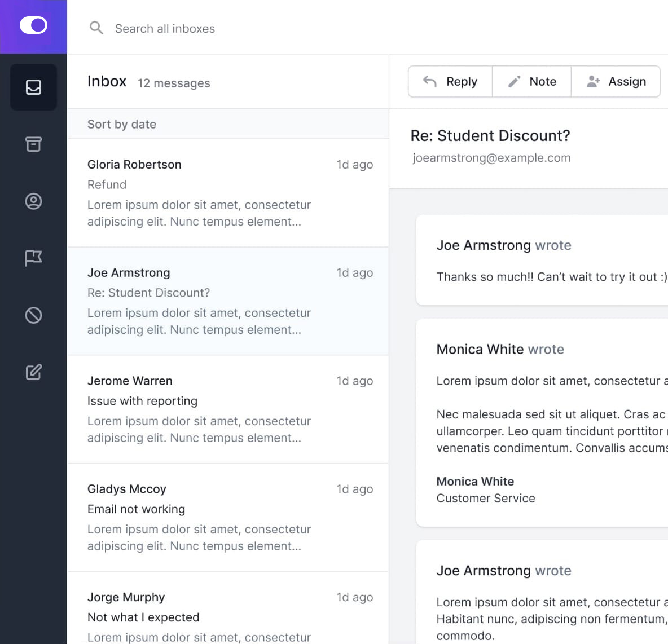This screenshot has height=644, width=668.
Task: Open the Sort by date menu
Action: [x=122, y=124]
